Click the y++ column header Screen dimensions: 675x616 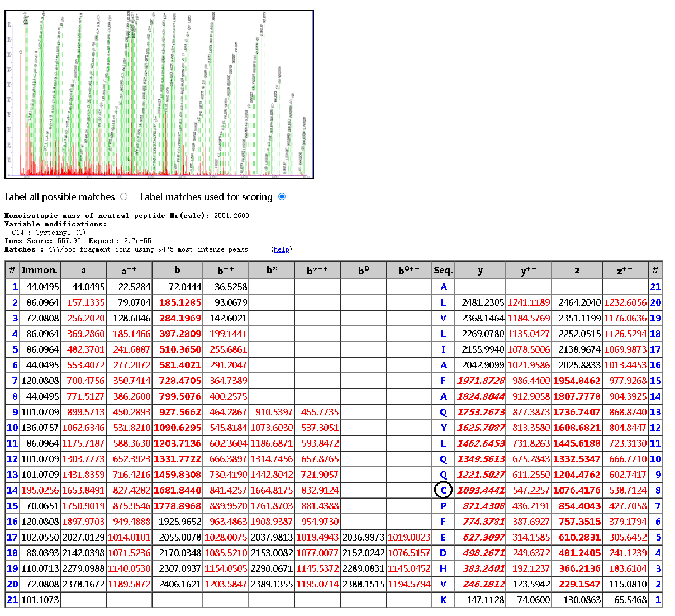528,270
